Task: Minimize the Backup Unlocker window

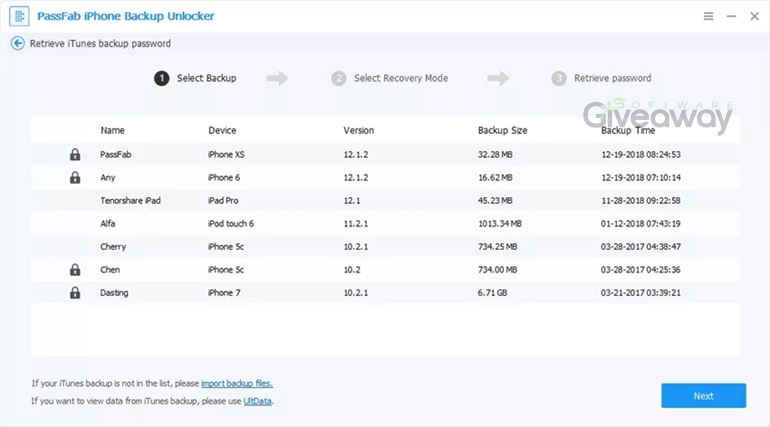Action: 731,16
